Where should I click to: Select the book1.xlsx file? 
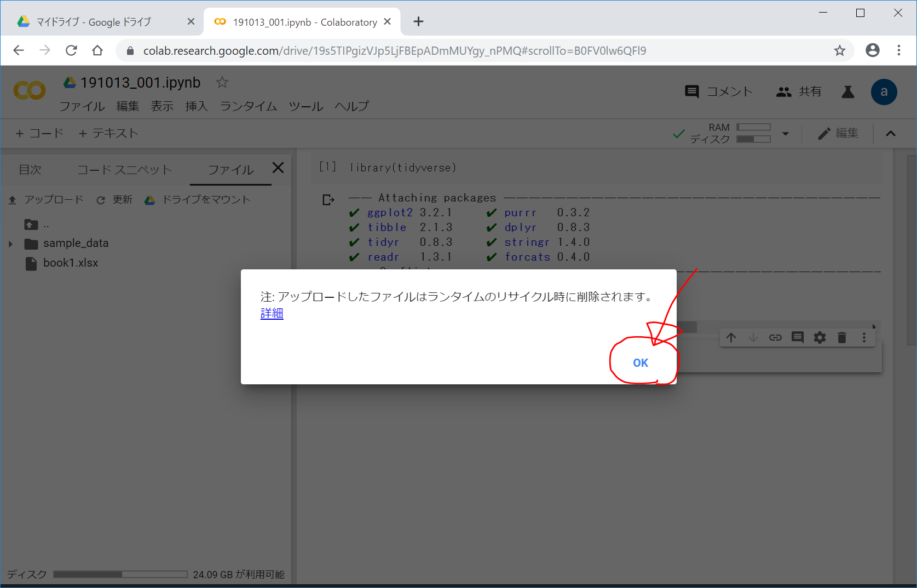[x=71, y=263]
